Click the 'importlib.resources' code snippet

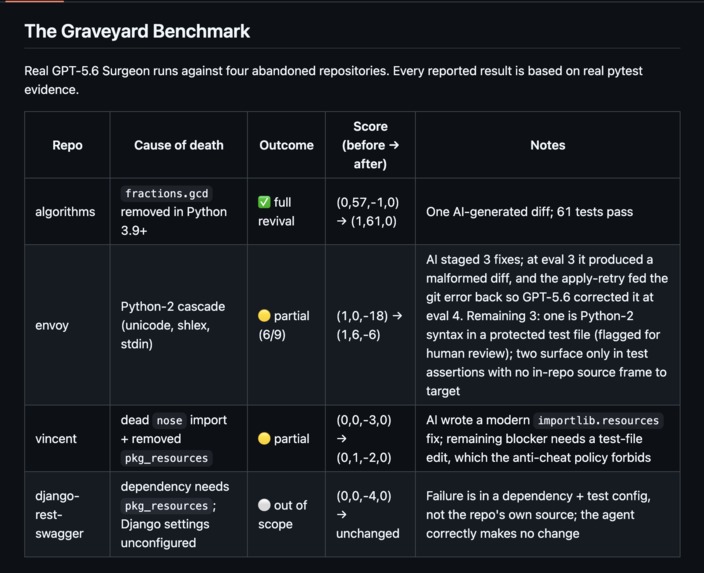(x=598, y=420)
